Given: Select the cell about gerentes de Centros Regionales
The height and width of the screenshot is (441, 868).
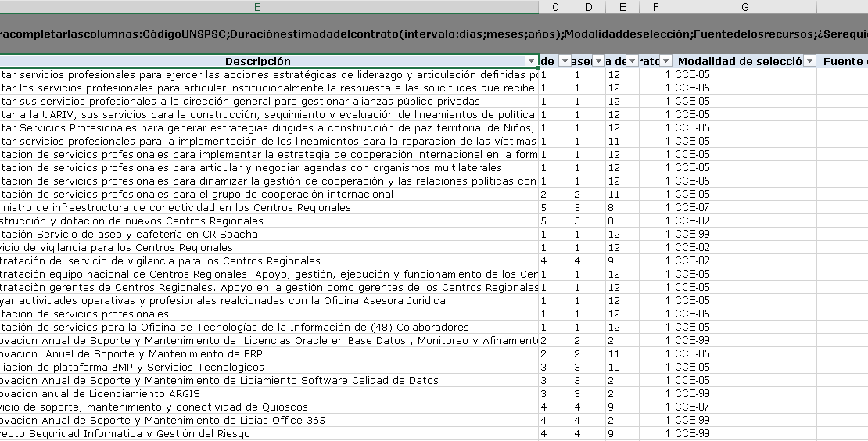Looking at the screenshot, I should [x=269, y=287].
